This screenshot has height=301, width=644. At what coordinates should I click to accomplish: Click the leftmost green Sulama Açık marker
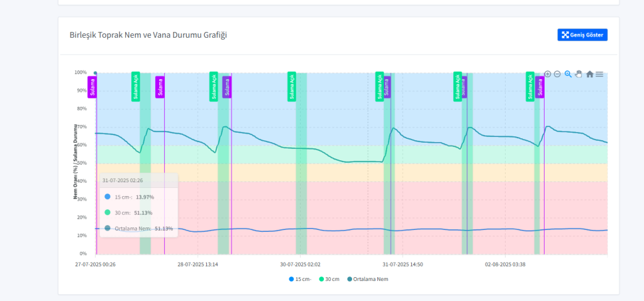[x=135, y=86]
